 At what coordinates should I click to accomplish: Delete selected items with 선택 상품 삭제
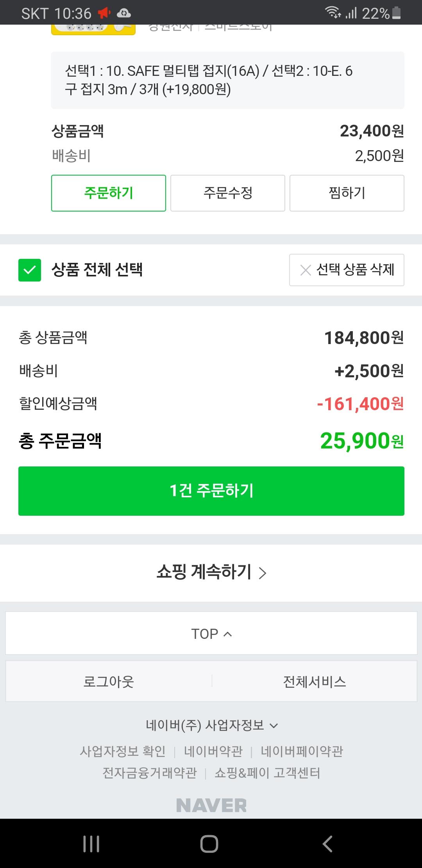347,270
